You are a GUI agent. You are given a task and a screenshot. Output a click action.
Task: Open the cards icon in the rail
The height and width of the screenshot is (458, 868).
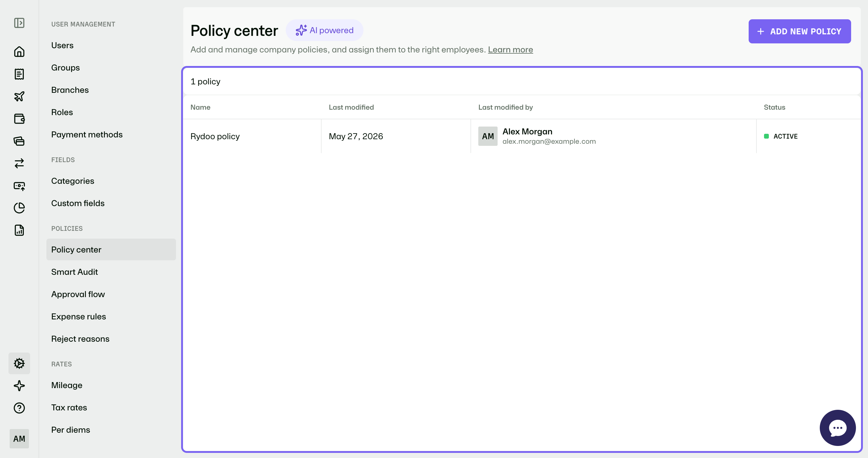click(x=19, y=141)
